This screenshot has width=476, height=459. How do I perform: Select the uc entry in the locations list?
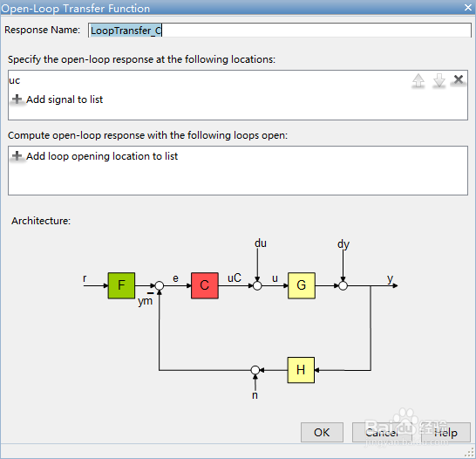15,80
